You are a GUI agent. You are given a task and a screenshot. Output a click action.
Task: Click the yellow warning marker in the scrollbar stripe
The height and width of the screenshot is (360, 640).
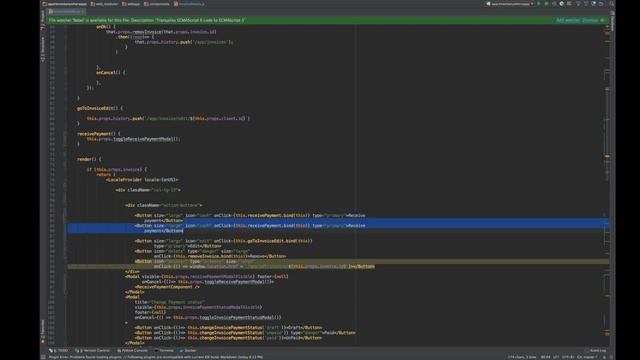[x=607, y=156]
